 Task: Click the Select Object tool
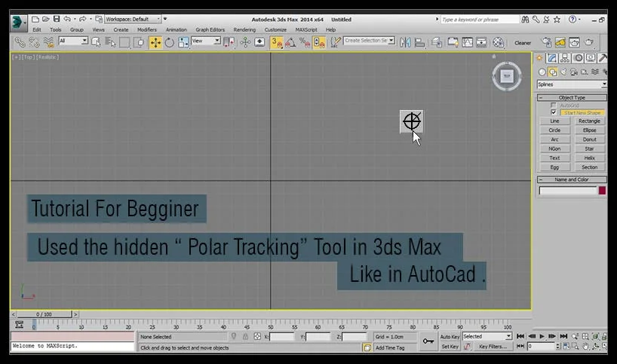tap(96, 41)
